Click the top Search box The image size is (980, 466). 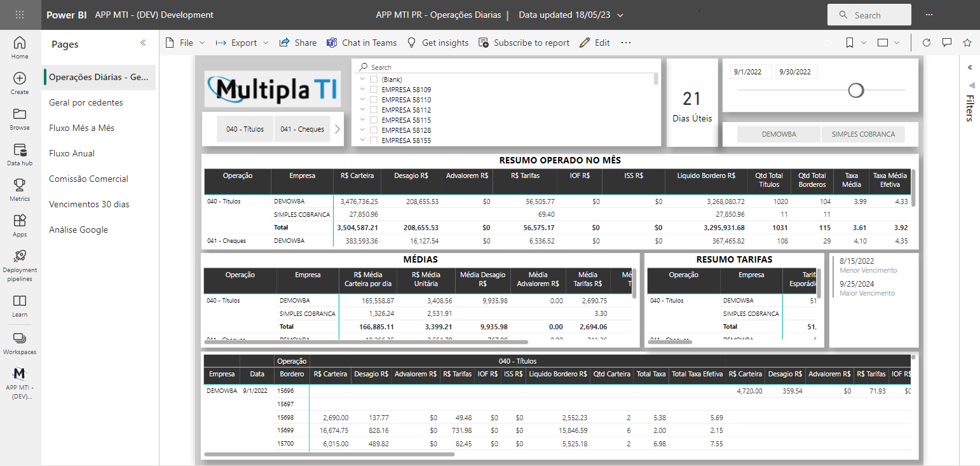(869, 15)
